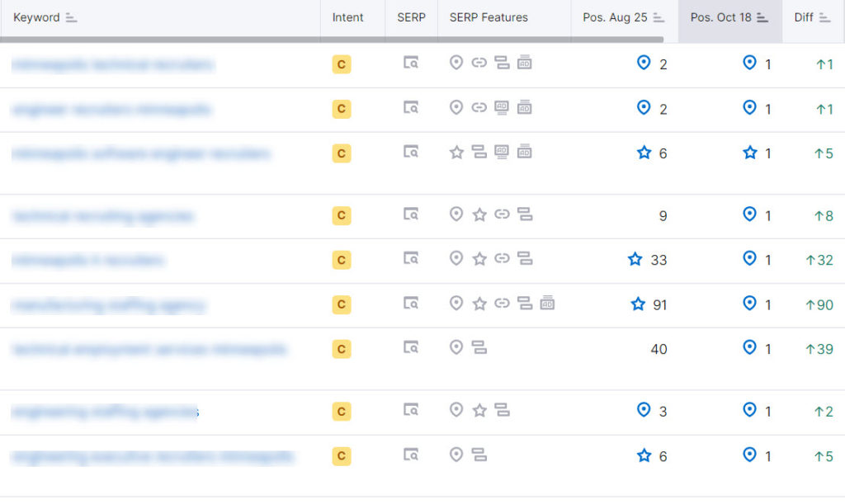Sort the table using the Diff sort icon
Image resolution: width=845 pixels, height=504 pixels.
coord(825,17)
